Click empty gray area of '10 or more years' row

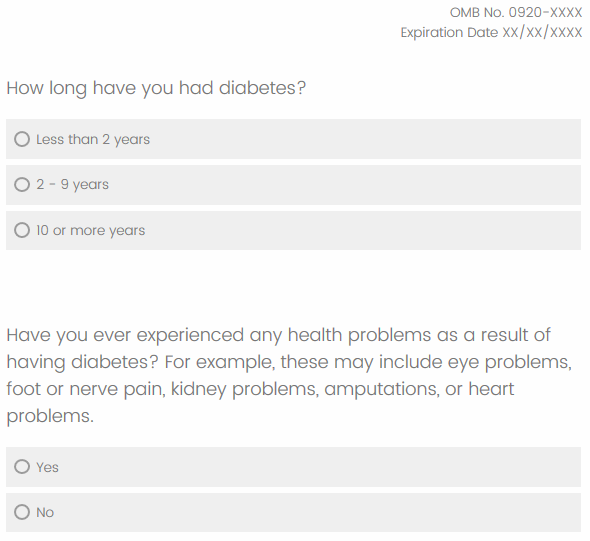click(x=363, y=230)
